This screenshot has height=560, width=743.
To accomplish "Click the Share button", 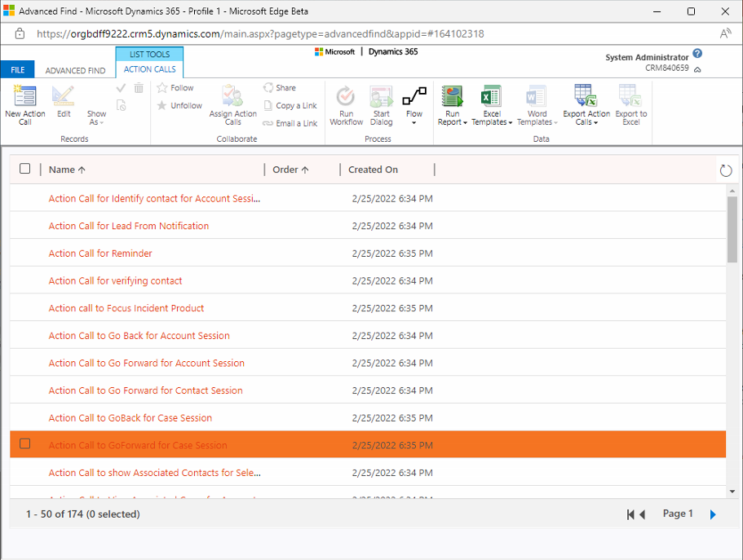I will pos(280,88).
